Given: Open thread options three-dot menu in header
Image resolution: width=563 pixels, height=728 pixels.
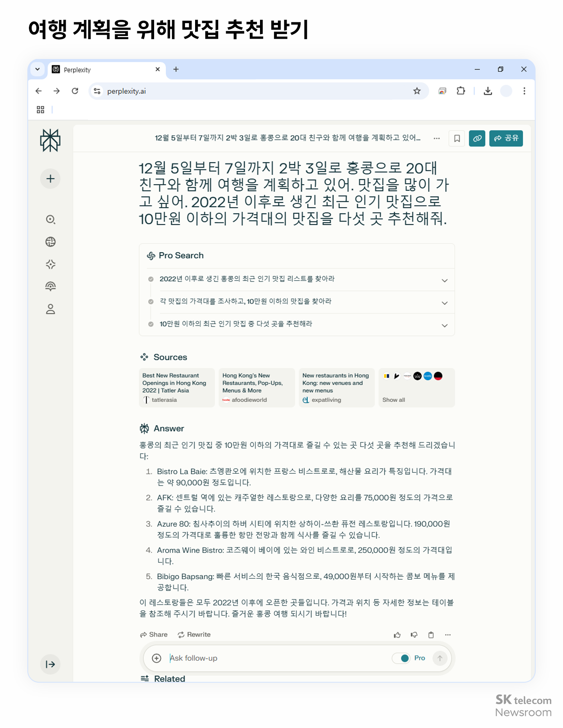Looking at the screenshot, I should pos(437,138).
